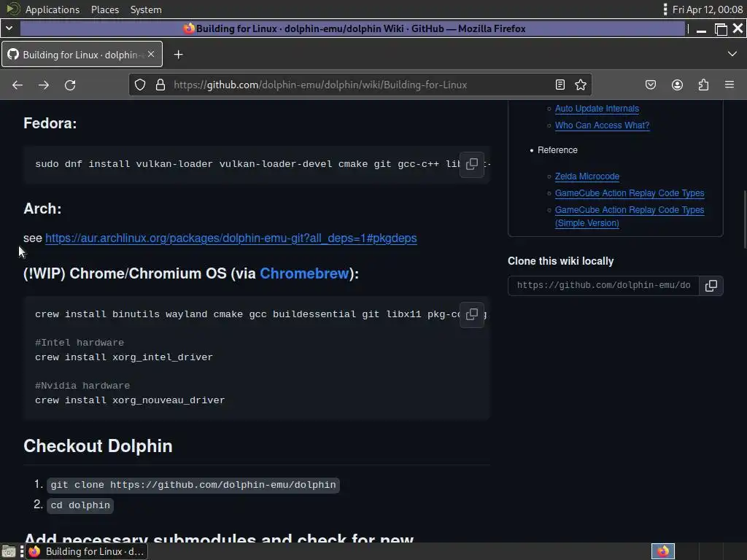Open Firefox account icon
Image resolution: width=747 pixels, height=560 pixels.
(677, 85)
